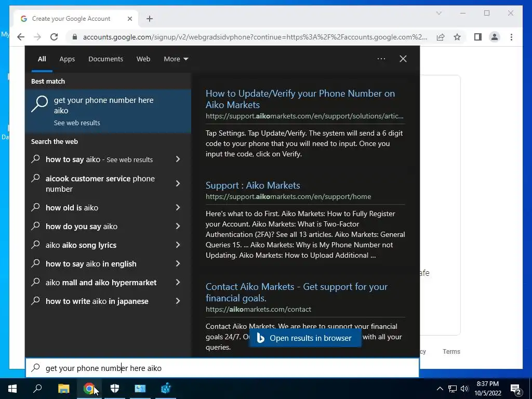Select suggestion 'aiko mall and aiko hypermarket'
The width and height of the screenshot is (532, 399).
101,282
